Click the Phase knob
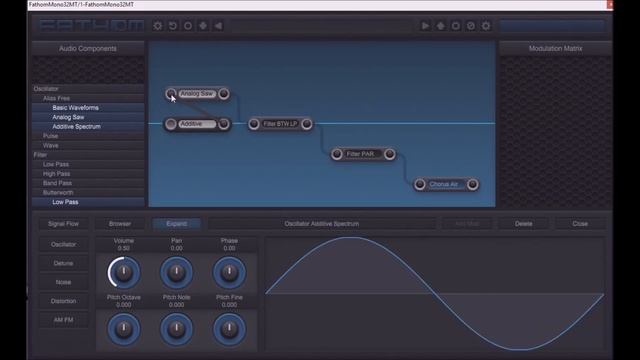 (x=229, y=272)
